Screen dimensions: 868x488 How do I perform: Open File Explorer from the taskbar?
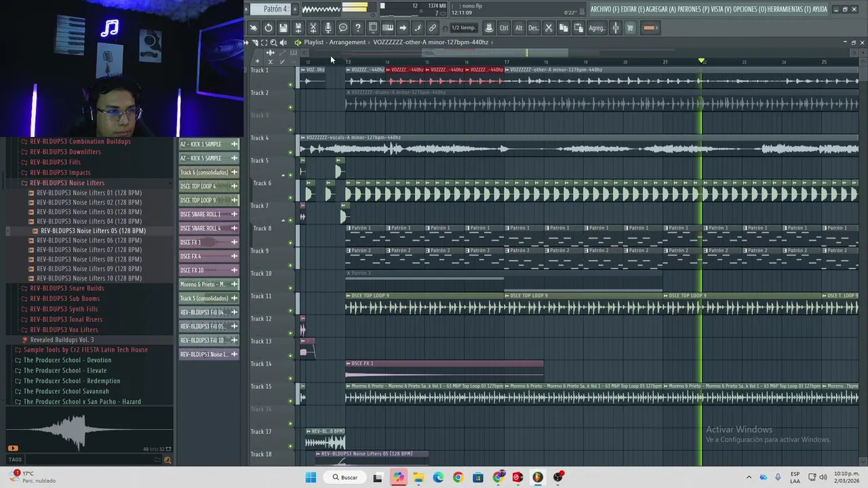(418, 477)
